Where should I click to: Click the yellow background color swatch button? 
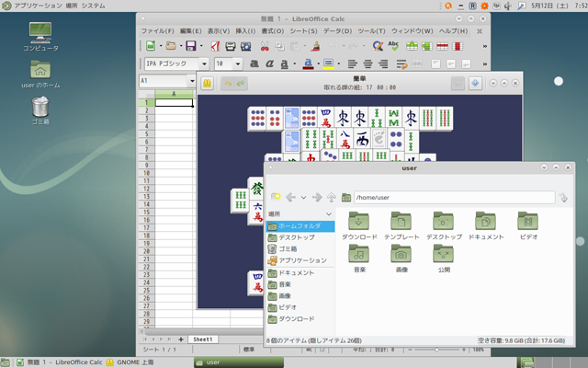pyautogui.click(x=329, y=63)
